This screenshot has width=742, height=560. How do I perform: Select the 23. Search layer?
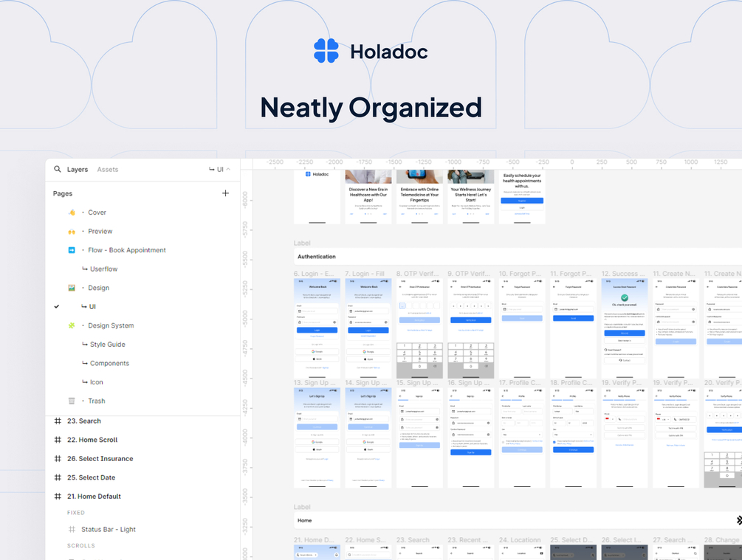[83, 421]
